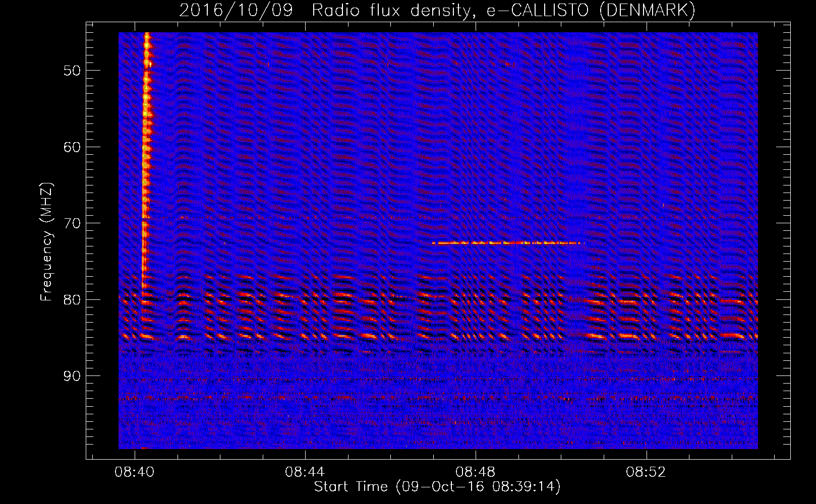
Task: Click the 'Start Time (09-Oct-16 08:39:14)' axis label
Action: [x=437, y=487]
